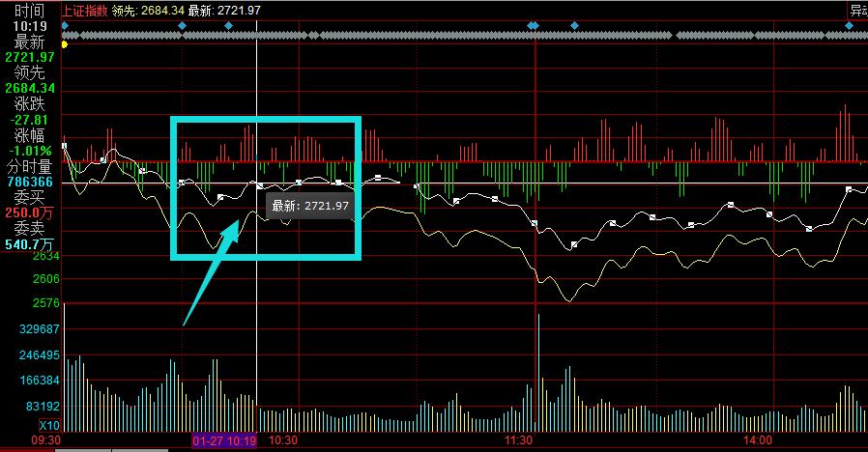The width and height of the screenshot is (868, 452).
Task: Click the 83192 volume axis label
Action: tap(43, 407)
